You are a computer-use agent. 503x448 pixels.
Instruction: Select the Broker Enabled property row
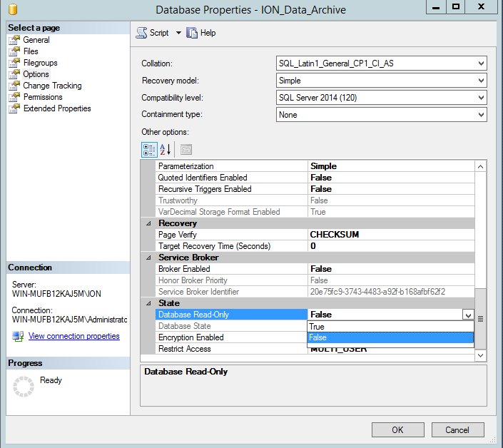315,269
